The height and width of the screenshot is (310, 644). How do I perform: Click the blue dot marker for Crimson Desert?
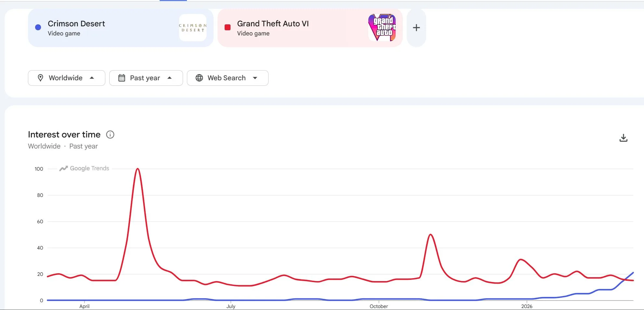point(38,27)
